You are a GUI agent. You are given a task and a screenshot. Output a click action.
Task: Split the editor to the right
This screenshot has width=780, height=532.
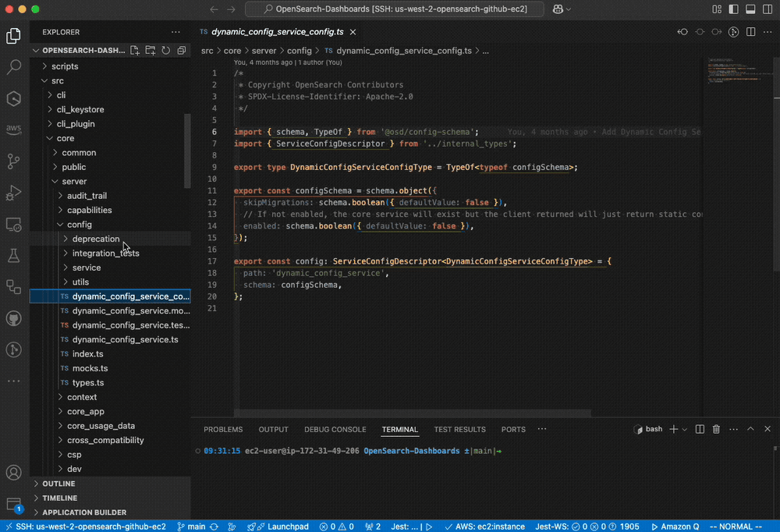[x=750, y=32]
